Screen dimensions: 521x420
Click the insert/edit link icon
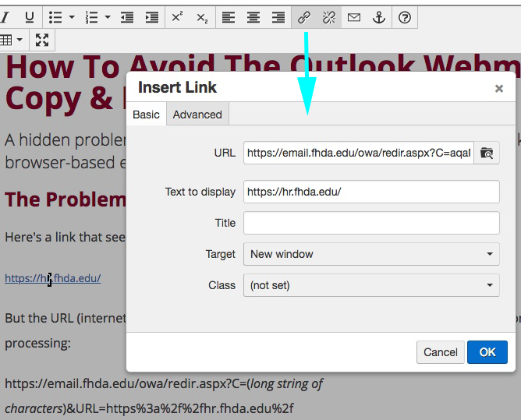pos(304,17)
